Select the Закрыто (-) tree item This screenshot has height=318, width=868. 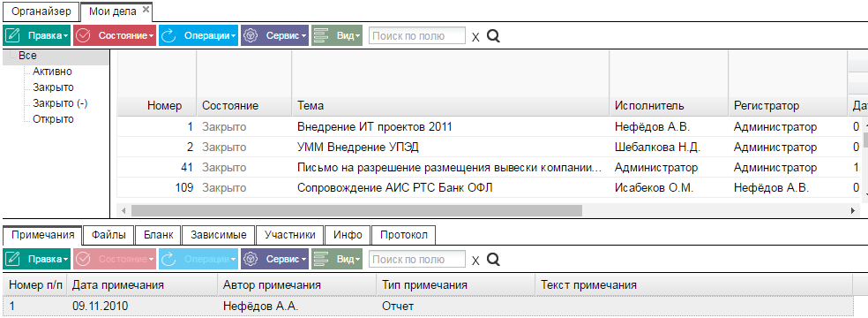tap(60, 103)
